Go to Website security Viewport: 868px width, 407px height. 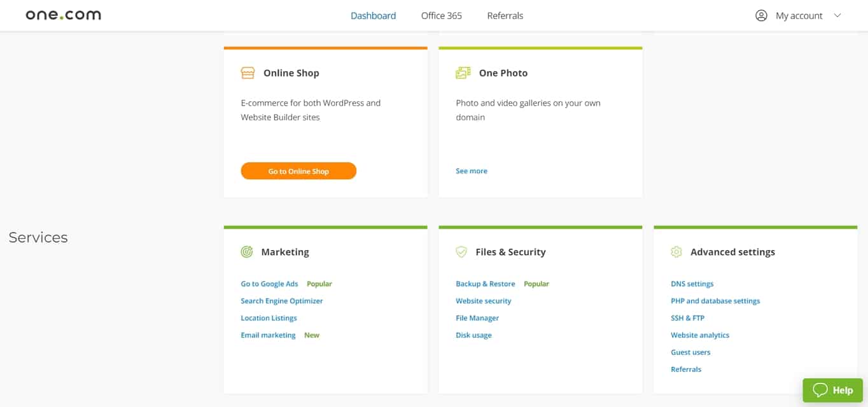484,301
